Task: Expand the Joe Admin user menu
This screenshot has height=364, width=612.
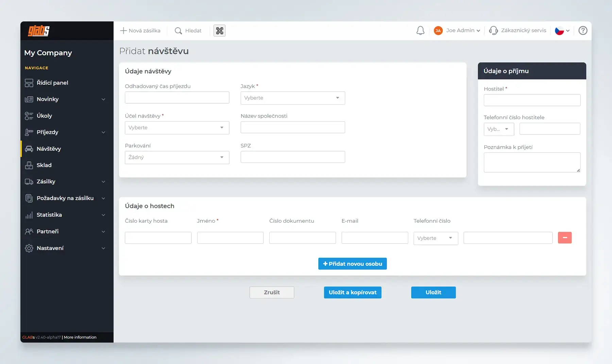Action: tap(457, 31)
